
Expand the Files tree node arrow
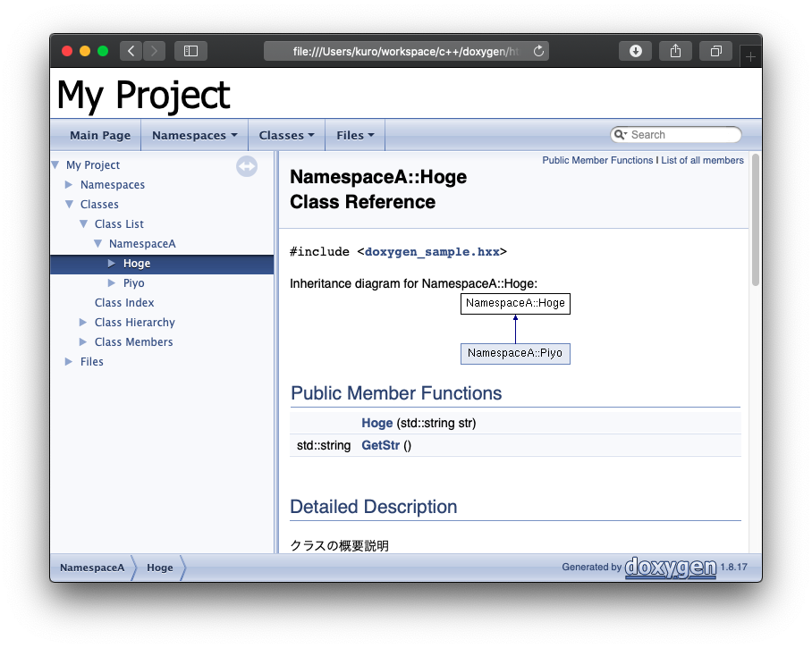pos(69,361)
